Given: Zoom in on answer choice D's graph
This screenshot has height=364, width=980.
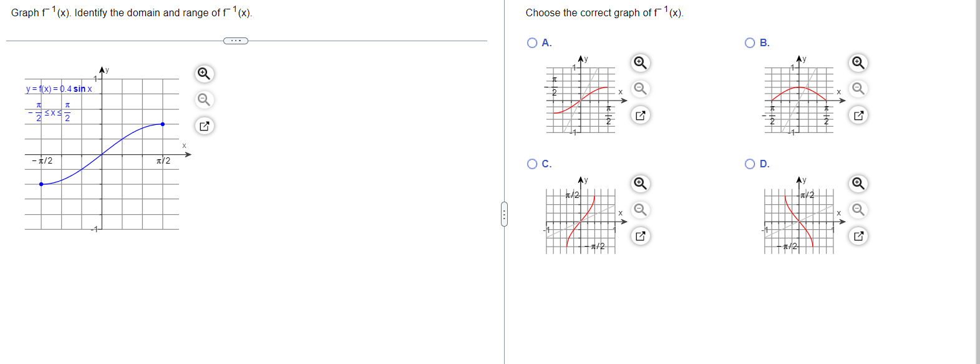Looking at the screenshot, I should [859, 184].
